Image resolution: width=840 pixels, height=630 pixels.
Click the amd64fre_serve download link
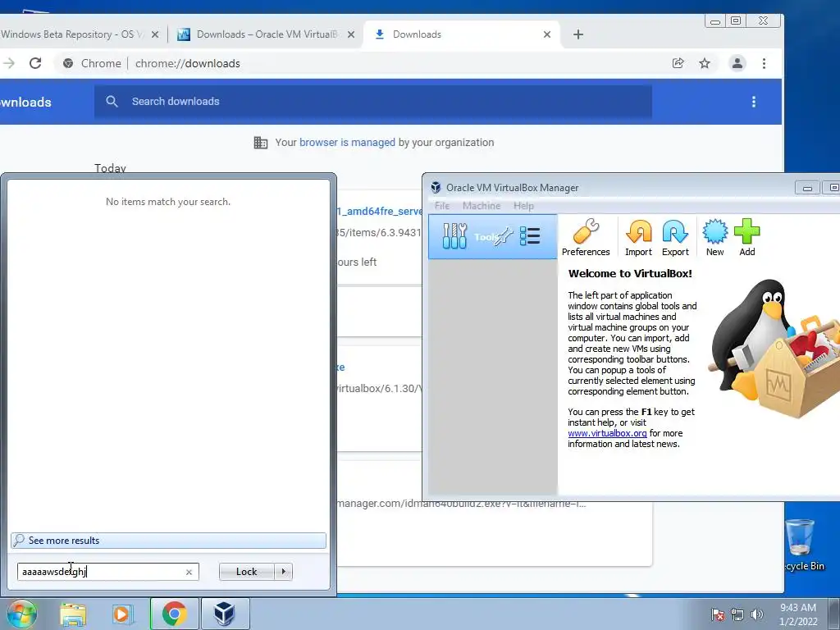379,211
